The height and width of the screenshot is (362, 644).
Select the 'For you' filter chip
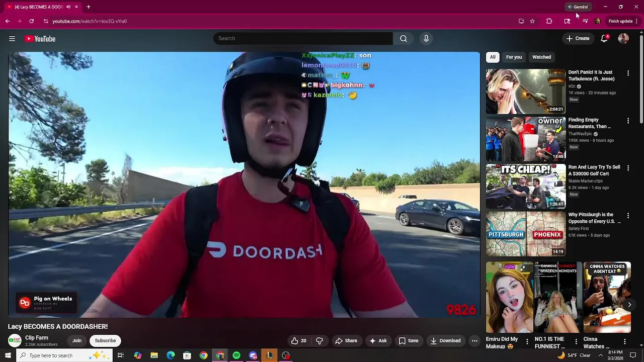514,57
